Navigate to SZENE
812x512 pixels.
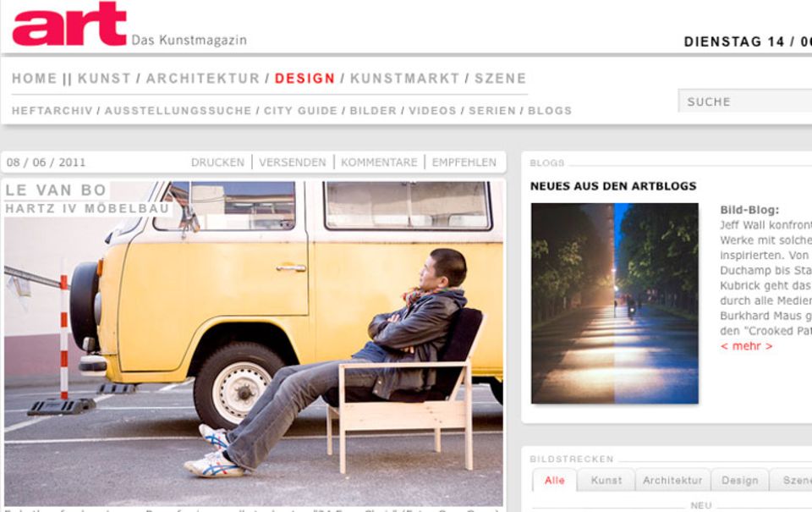(500, 78)
